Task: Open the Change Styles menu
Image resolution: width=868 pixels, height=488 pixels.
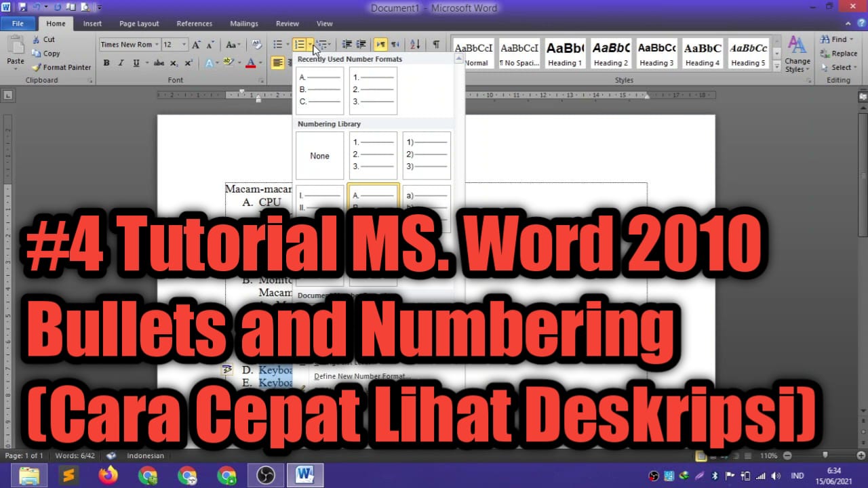Action: pyautogui.click(x=797, y=55)
